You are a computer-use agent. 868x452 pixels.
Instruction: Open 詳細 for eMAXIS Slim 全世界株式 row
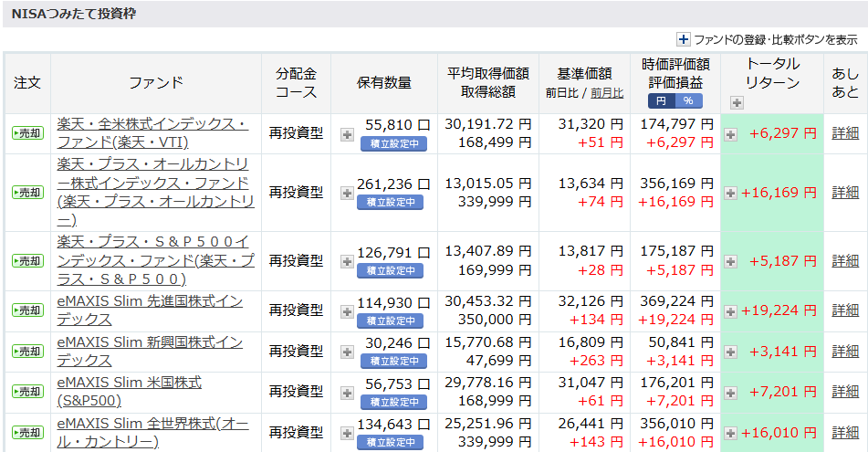pos(845,432)
